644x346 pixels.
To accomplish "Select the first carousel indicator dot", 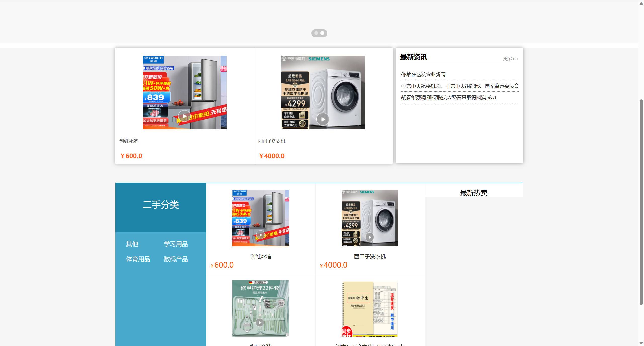I will point(316,33).
